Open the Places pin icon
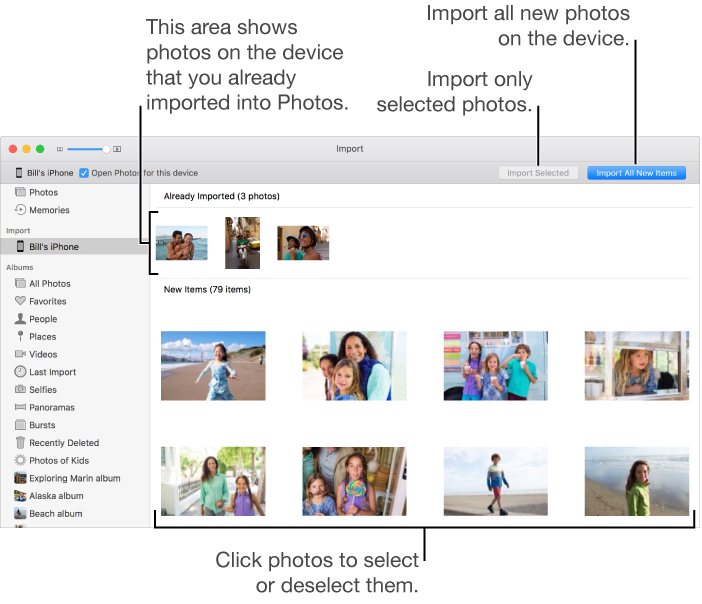The height and width of the screenshot is (604, 702). coord(20,336)
